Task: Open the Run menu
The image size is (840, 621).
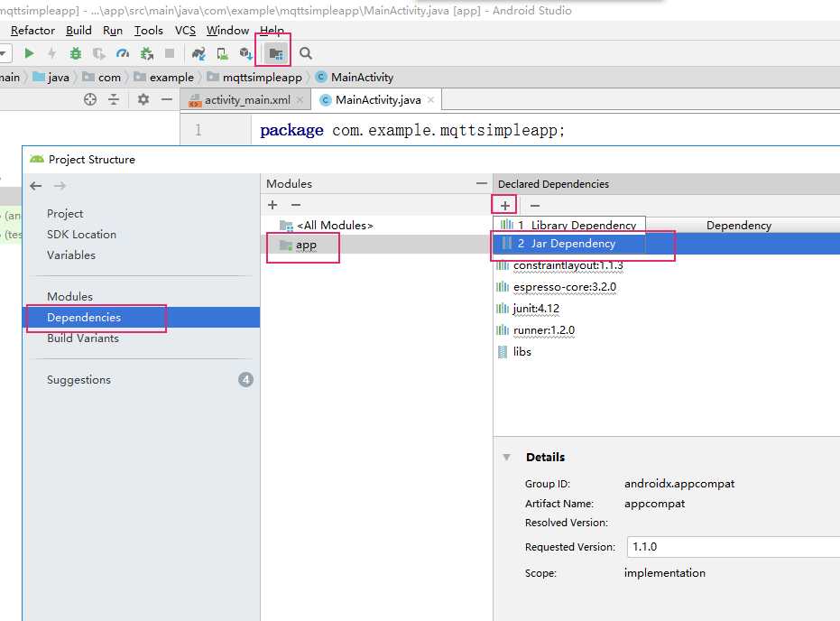Action: coord(113,31)
